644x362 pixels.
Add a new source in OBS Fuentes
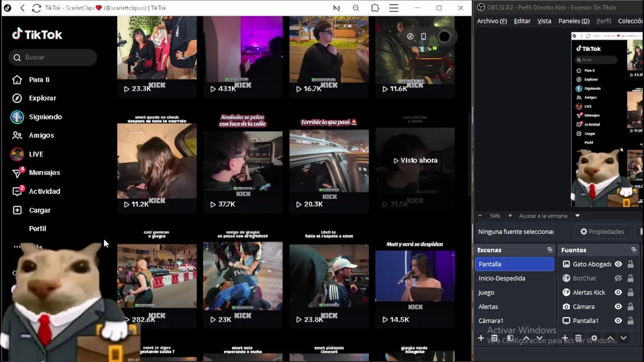(x=565, y=338)
